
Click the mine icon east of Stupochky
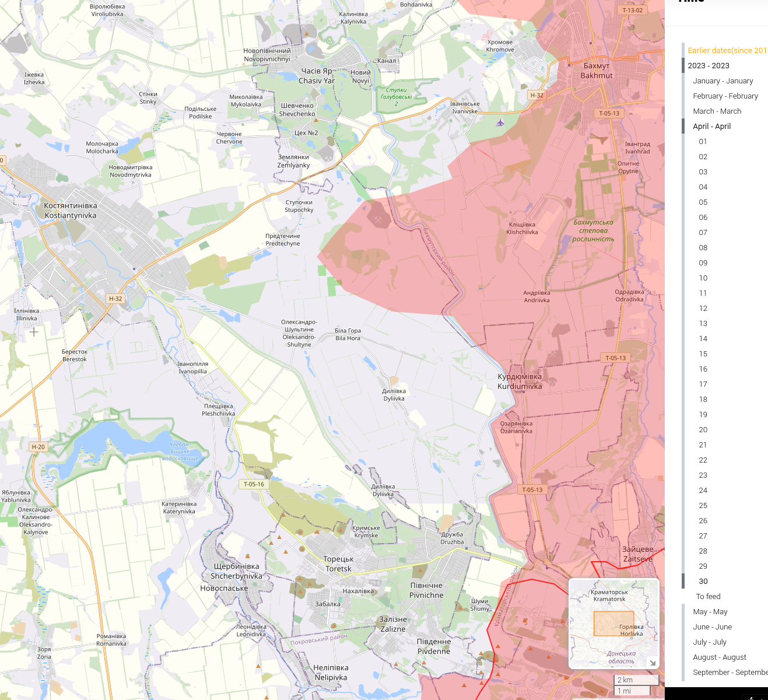(378, 219)
